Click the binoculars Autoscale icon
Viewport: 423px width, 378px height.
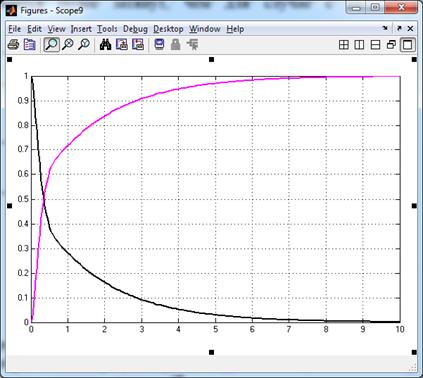click(105, 44)
